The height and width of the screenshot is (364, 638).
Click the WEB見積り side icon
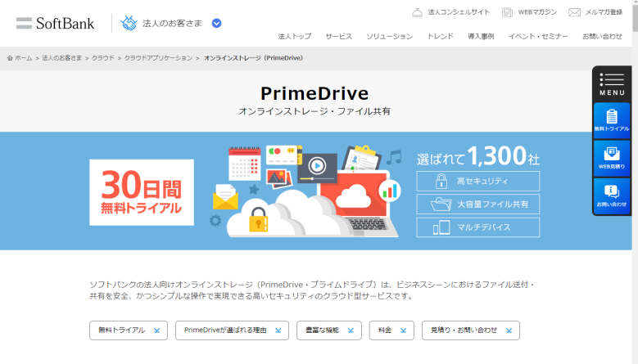click(612, 159)
